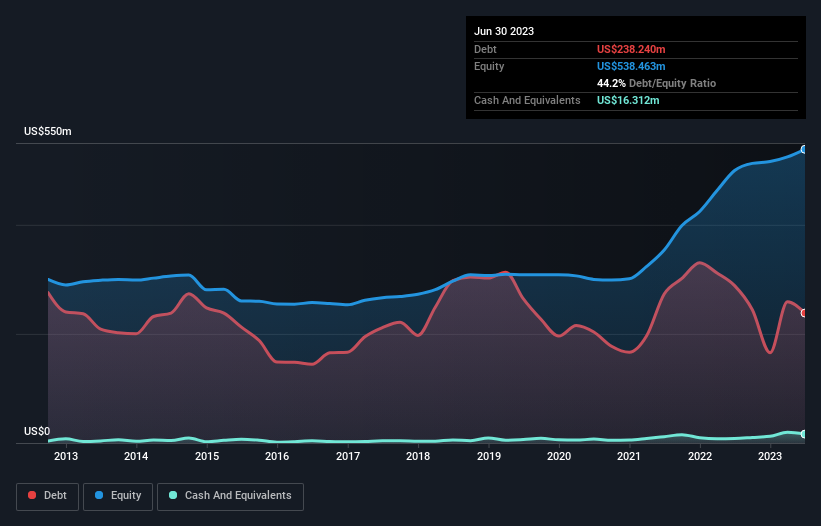Click Cash And Equivalents label in tooltip
This screenshot has height=526, width=821.
[x=527, y=100]
